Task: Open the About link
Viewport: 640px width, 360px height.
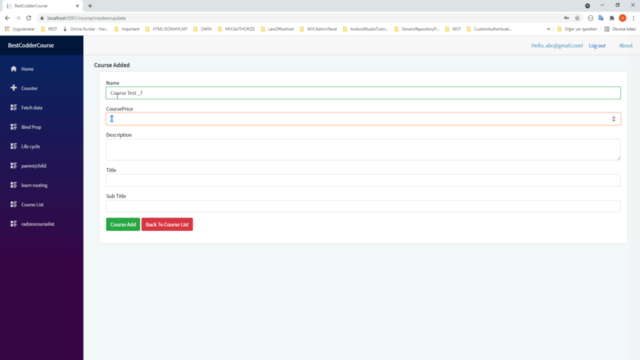Action: click(x=625, y=46)
